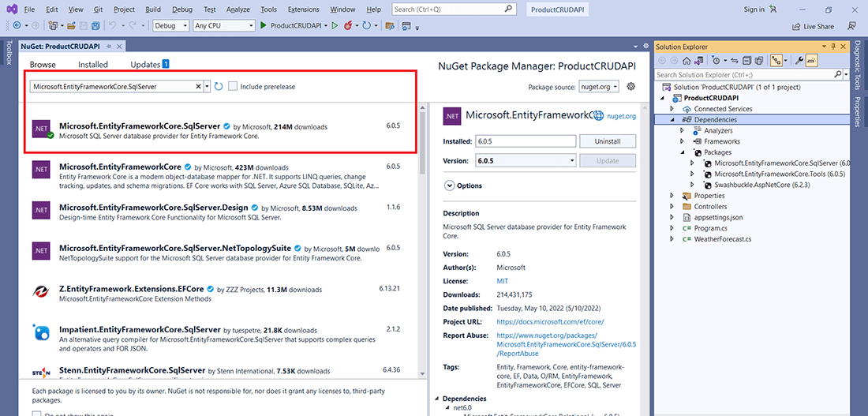Click Sign in at top right
868x416 pixels.
pyautogui.click(x=754, y=9)
